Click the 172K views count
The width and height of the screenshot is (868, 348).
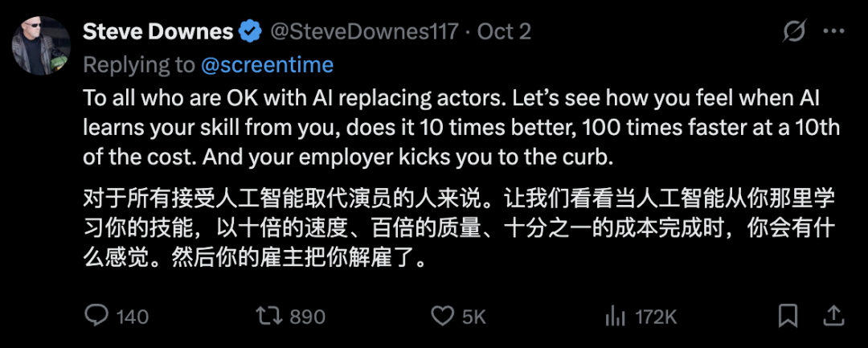(x=655, y=316)
